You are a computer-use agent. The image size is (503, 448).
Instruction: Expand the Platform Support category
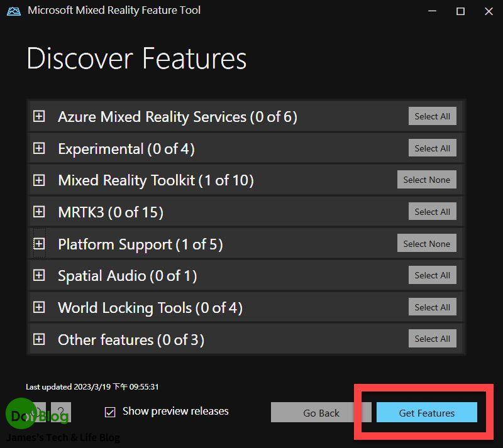(x=39, y=244)
